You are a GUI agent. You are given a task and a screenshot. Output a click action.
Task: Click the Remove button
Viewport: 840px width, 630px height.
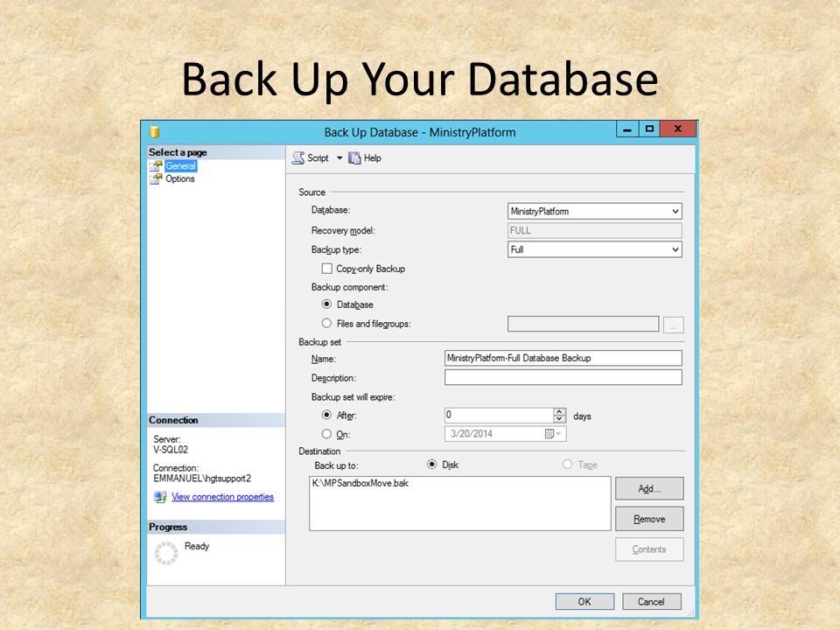point(649,519)
